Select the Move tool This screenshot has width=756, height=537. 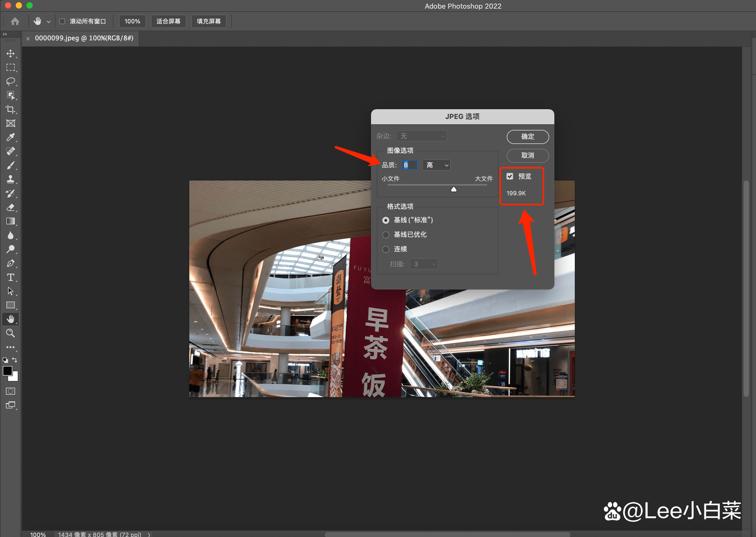[x=10, y=54]
